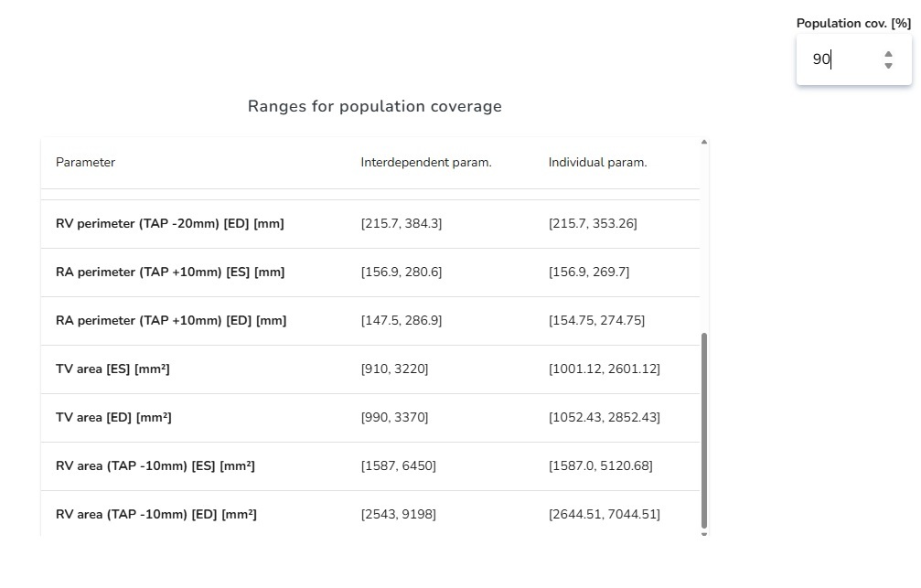Viewport: 921px width, 588px height.
Task: Select the RA perimeter (TAP +10mm) [ES] row
Action: tap(170, 272)
